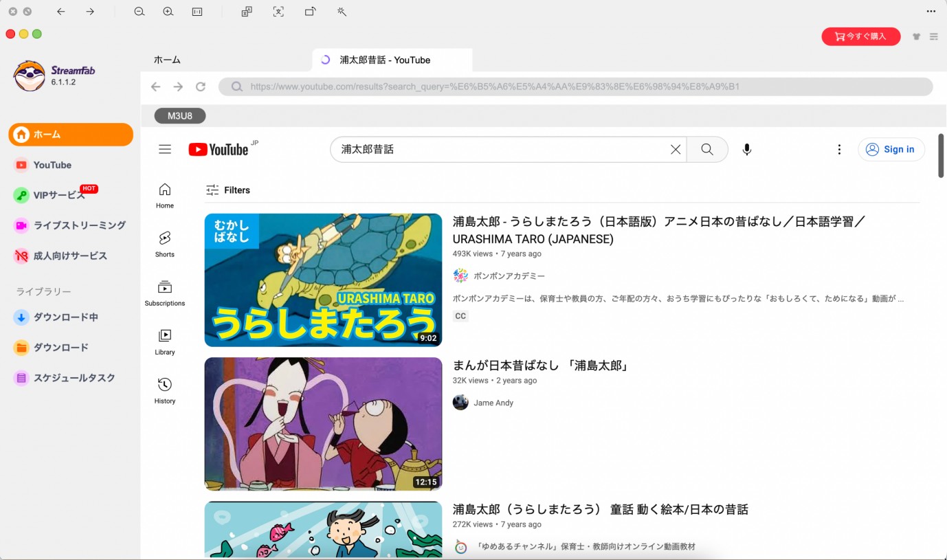Open title 浦島太郎（うらしまたろう）童話 動く絵本

[600, 509]
